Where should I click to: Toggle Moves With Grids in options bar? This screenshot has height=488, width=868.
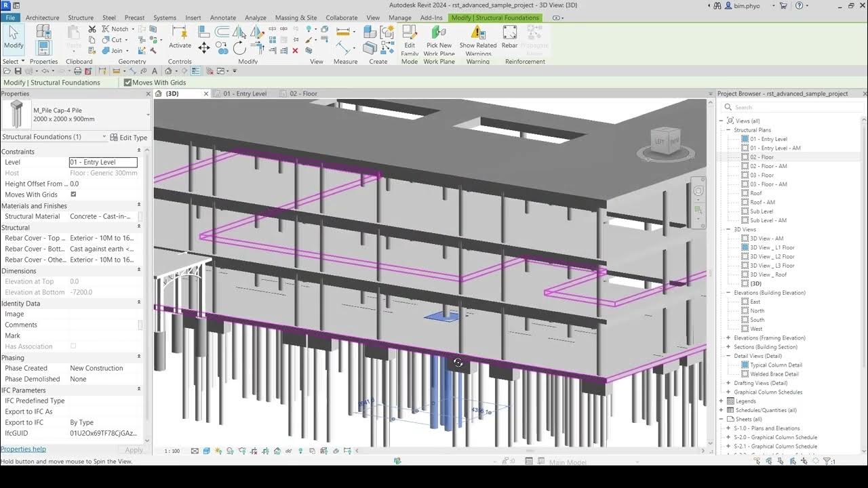click(x=127, y=83)
